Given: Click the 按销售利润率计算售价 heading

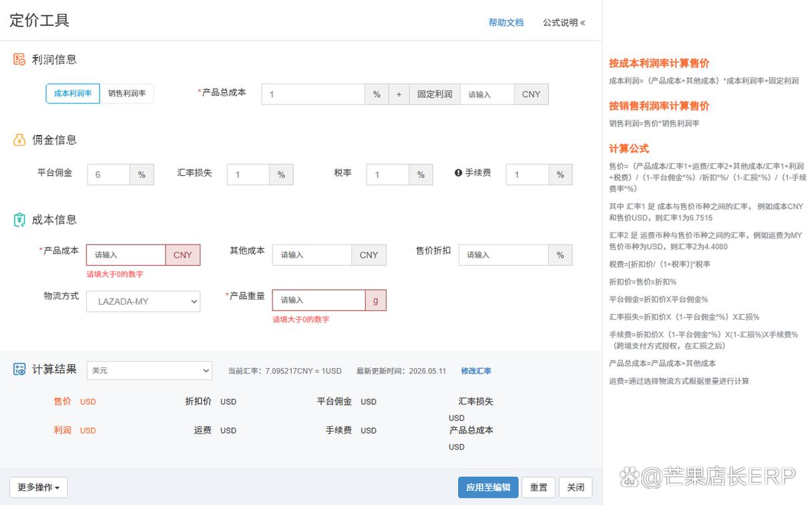Looking at the screenshot, I should point(659,106).
